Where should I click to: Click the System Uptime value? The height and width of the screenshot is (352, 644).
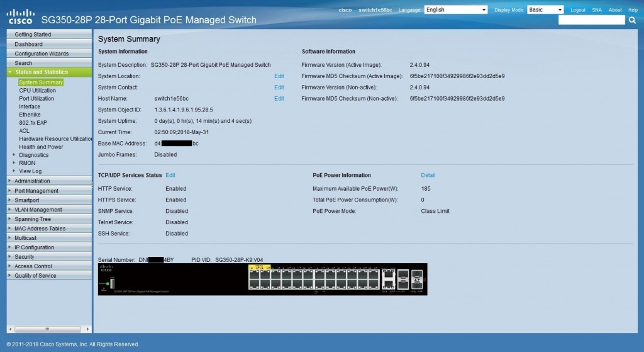click(203, 121)
